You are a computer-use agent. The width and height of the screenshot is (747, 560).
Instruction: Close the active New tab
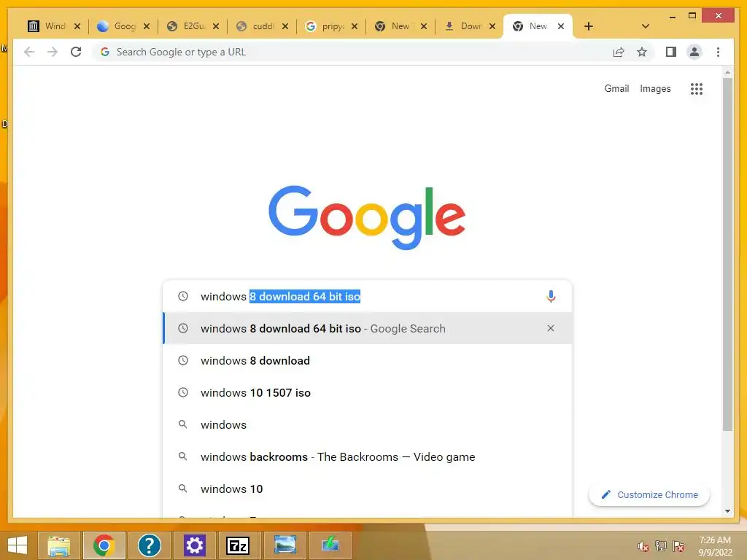[561, 26]
